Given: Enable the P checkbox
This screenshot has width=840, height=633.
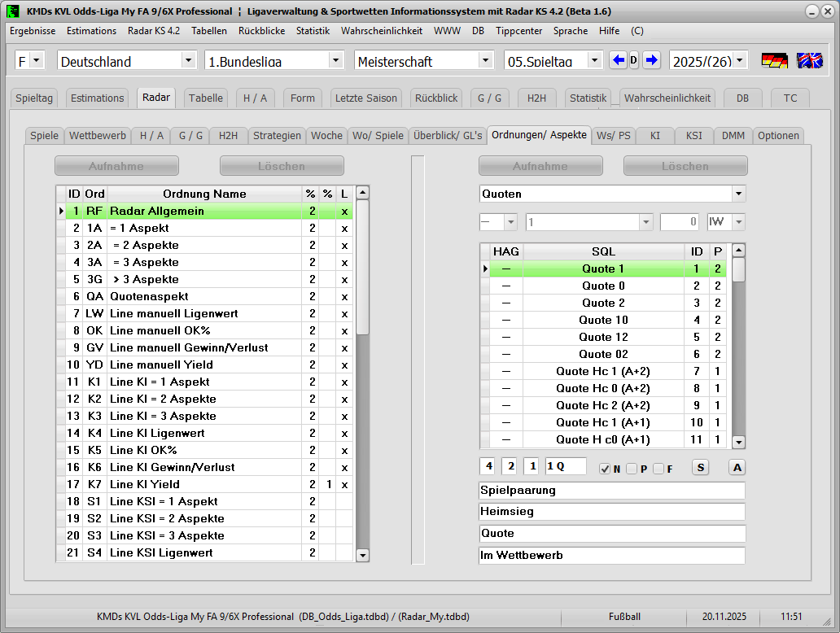Looking at the screenshot, I should [632, 469].
